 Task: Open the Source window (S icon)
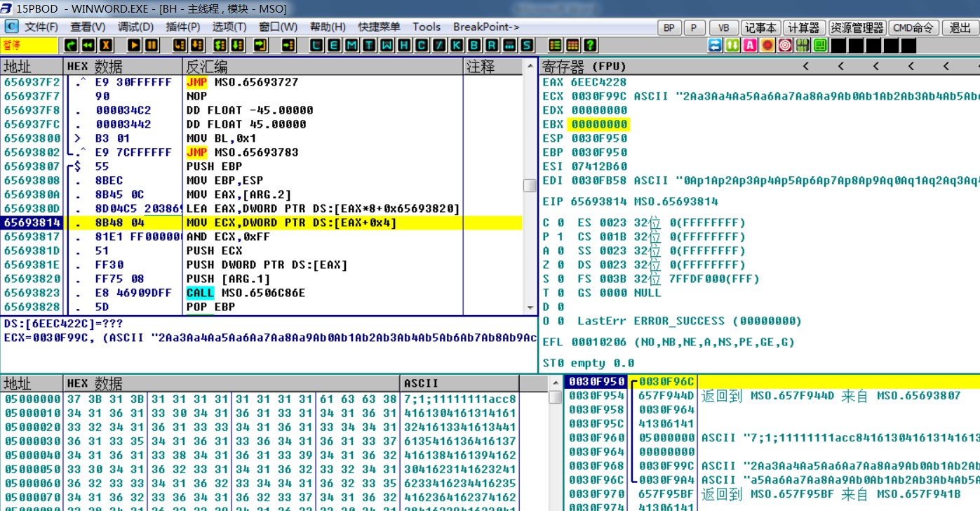click(528, 45)
